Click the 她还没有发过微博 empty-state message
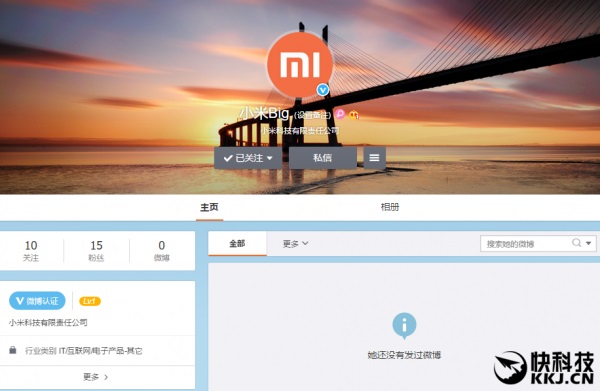Image resolution: width=600 pixels, height=391 pixels. click(x=404, y=355)
